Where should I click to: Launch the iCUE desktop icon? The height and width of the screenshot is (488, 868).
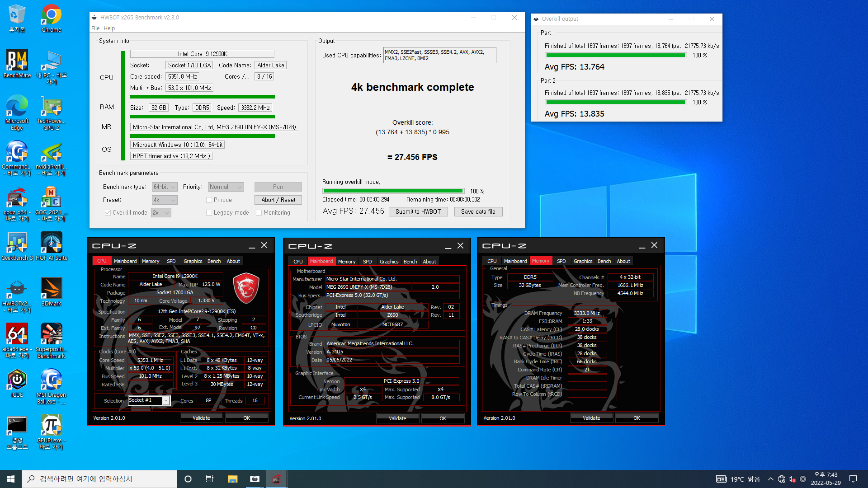tap(17, 383)
